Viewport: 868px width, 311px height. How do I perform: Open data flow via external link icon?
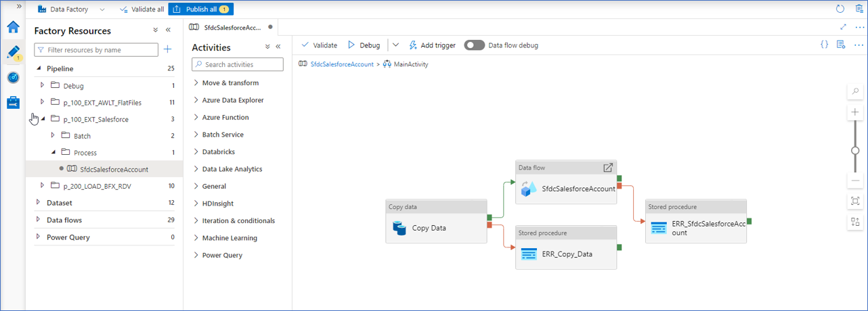(x=608, y=168)
